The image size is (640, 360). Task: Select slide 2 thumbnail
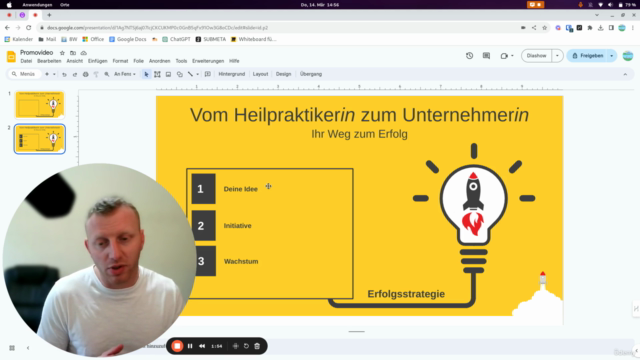point(40,139)
